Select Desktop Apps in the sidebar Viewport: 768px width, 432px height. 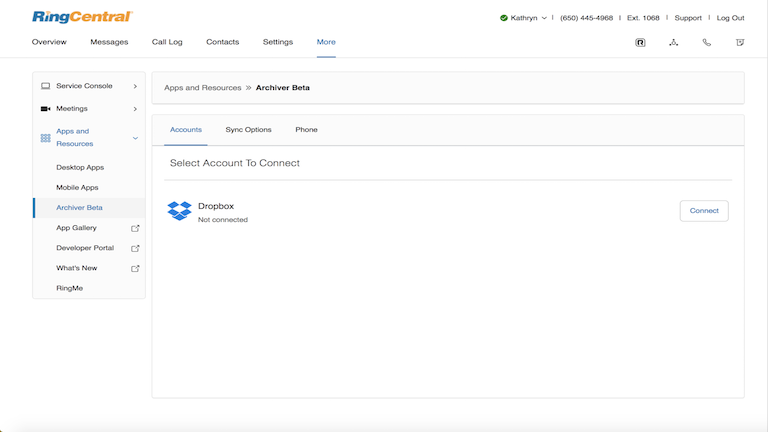click(x=80, y=167)
